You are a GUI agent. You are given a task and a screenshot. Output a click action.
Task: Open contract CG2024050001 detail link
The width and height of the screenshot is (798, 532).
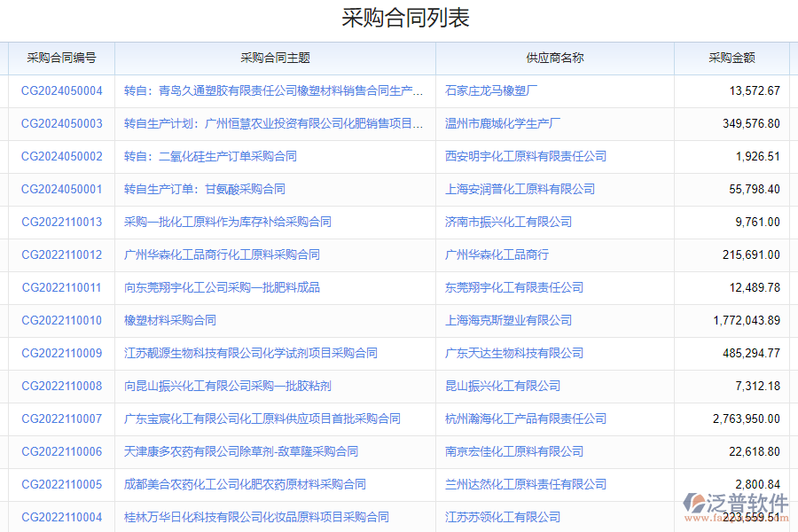pyautogui.click(x=59, y=189)
